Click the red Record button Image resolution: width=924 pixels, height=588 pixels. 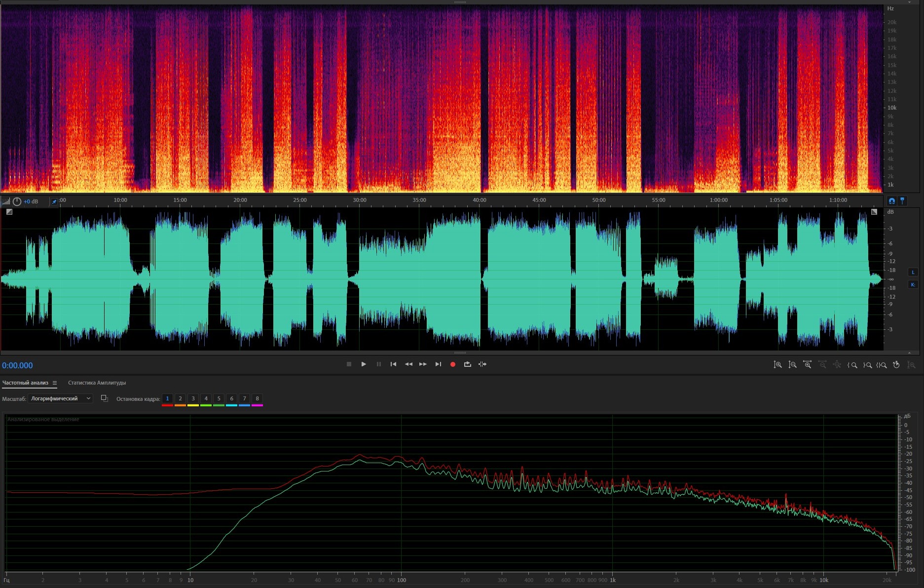click(x=452, y=364)
